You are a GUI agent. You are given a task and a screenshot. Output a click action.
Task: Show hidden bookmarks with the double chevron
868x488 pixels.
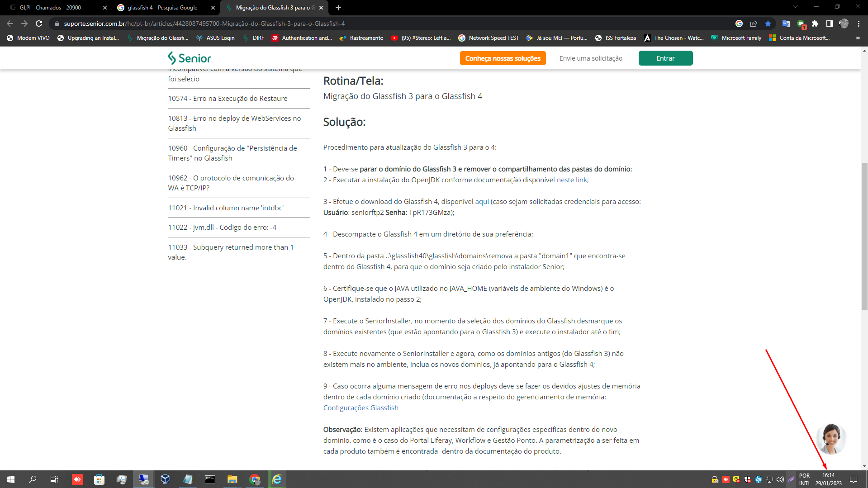tap(858, 38)
